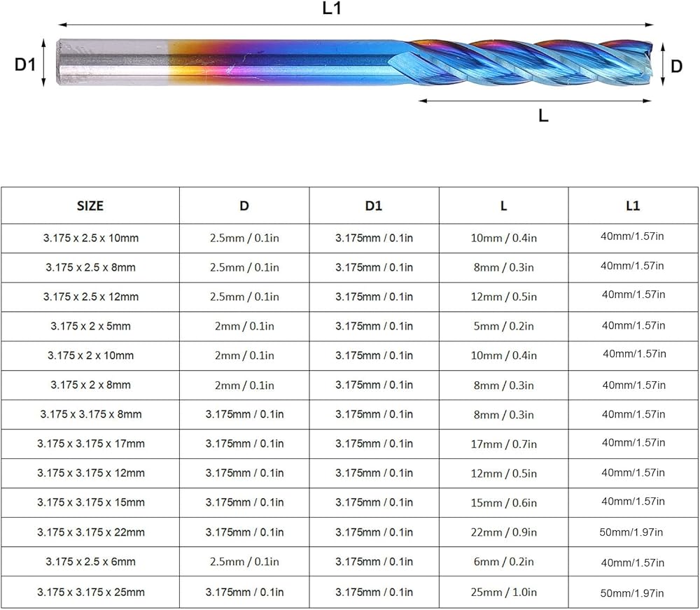The height and width of the screenshot is (610, 700).
Task: Select the L column header in the table
Action: point(503,206)
